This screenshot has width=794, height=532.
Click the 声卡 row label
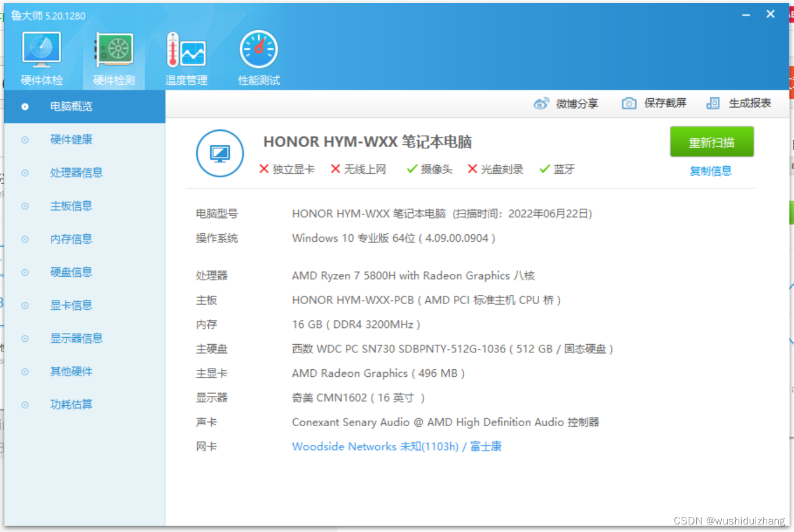206,422
